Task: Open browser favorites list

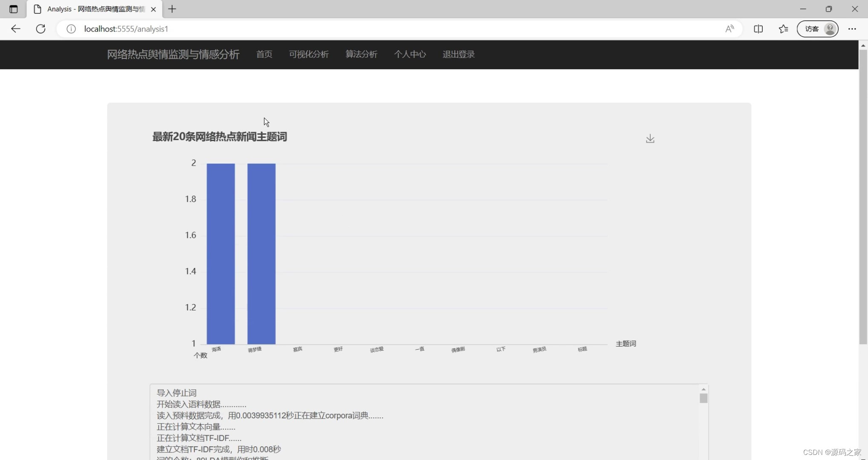Action: click(x=783, y=29)
